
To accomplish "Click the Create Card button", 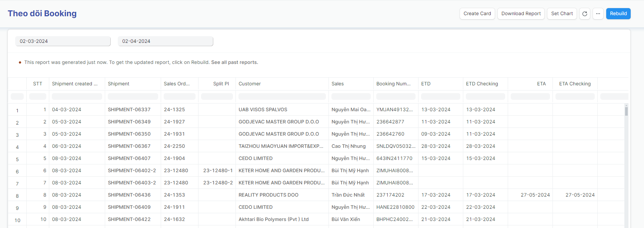I will coord(477,14).
